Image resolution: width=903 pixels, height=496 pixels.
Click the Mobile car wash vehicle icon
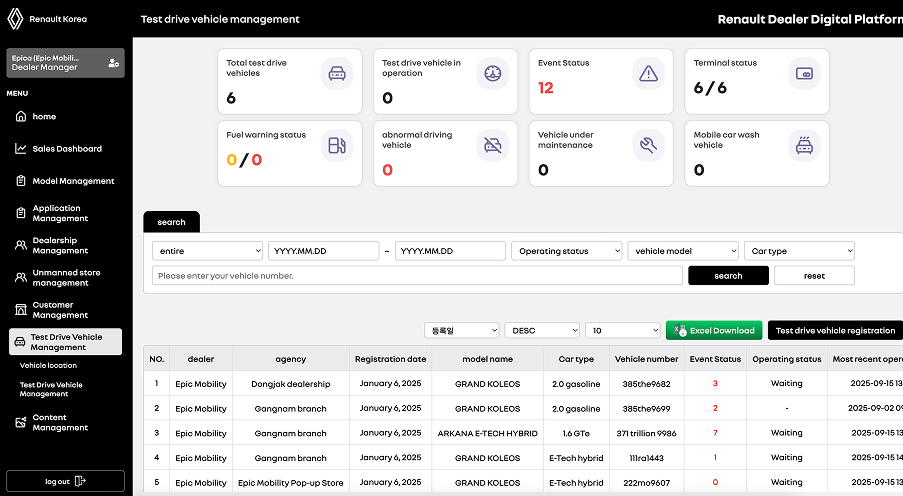[x=804, y=145]
